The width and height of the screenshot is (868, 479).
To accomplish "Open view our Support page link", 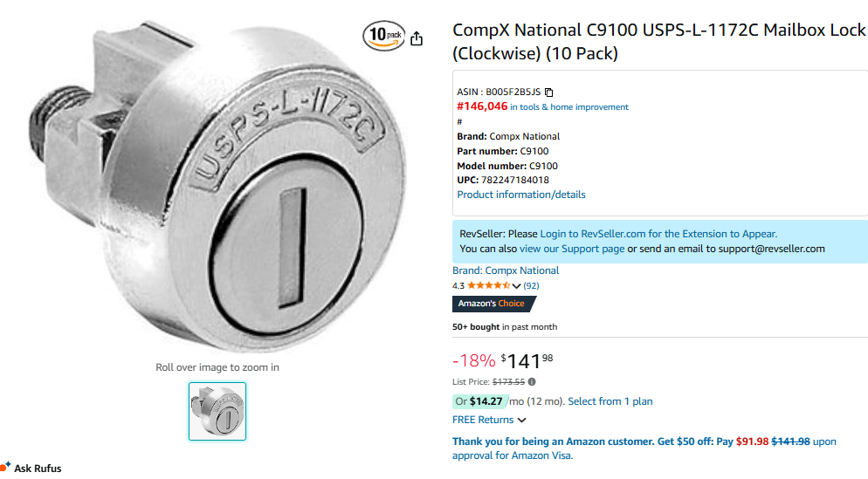I will [x=572, y=249].
